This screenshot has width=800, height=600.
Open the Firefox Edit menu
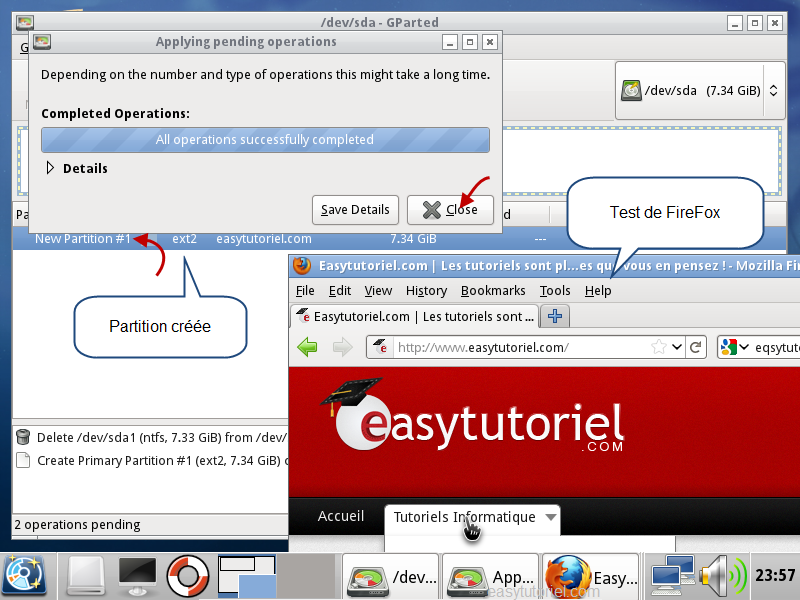[x=340, y=291]
